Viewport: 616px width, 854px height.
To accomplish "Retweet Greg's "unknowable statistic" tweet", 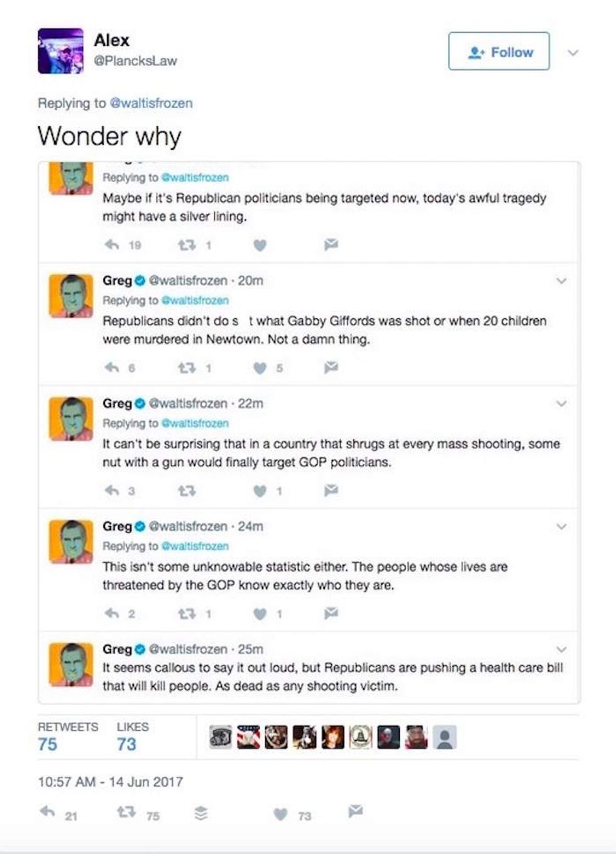I will pos(186,613).
